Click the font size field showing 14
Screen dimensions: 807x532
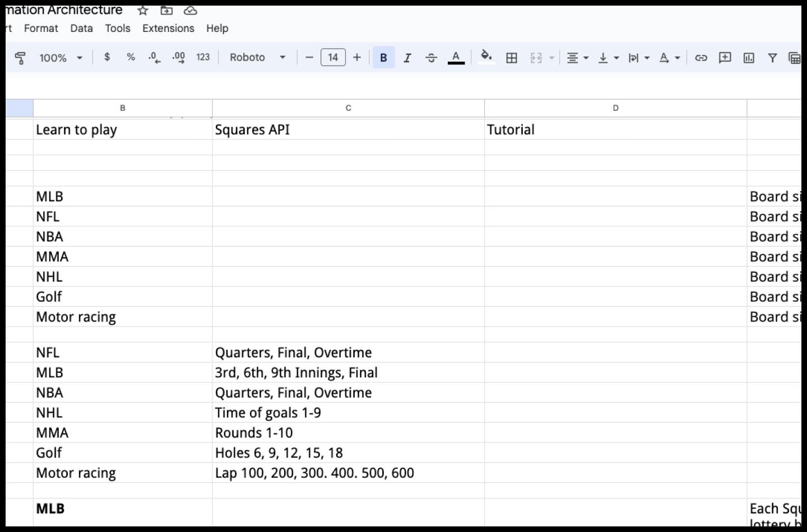[333, 57]
